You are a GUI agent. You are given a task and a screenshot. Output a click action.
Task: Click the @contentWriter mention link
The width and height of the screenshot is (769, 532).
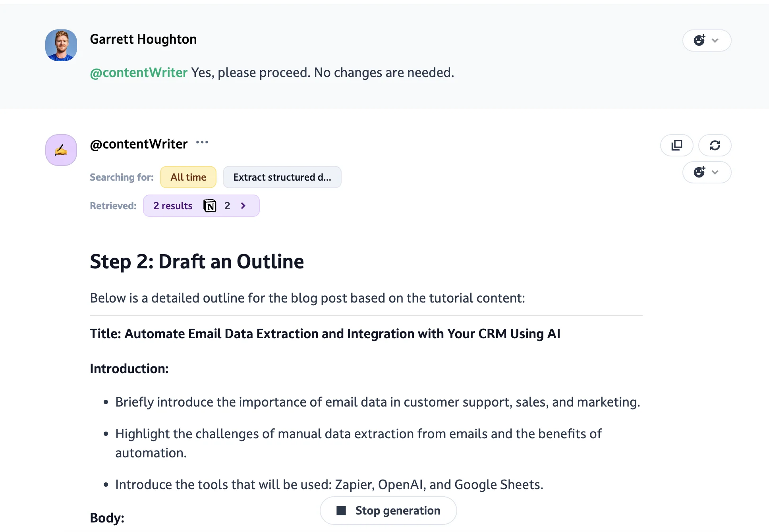pyautogui.click(x=139, y=73)
